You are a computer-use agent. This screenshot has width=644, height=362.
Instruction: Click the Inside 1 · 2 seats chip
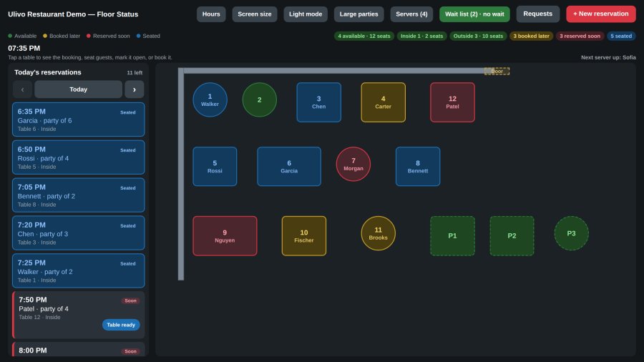click(421, 36)
